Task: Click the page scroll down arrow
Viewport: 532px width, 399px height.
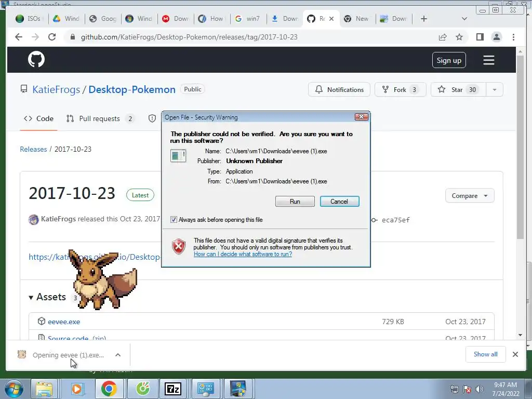Action: tap(521, 335)
